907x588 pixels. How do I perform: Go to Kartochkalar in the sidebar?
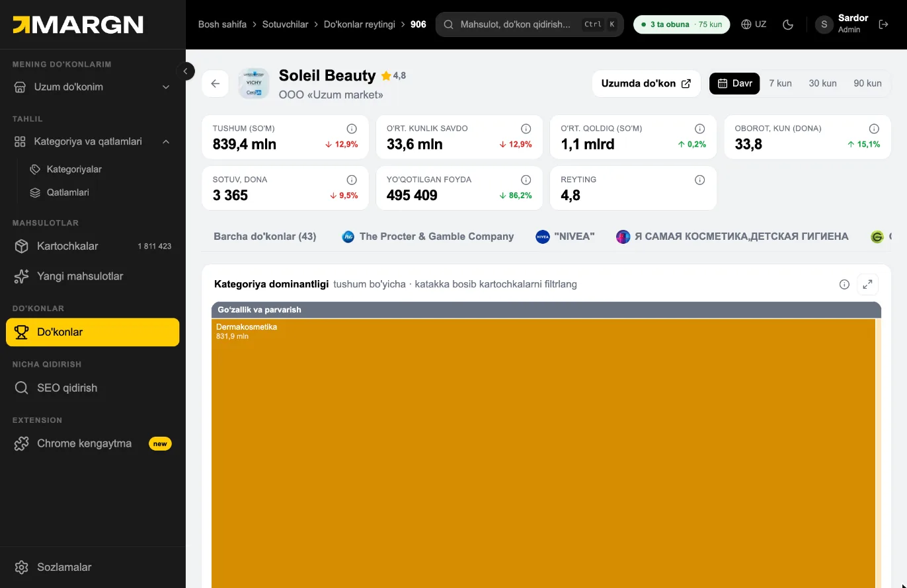click(93, 246)
